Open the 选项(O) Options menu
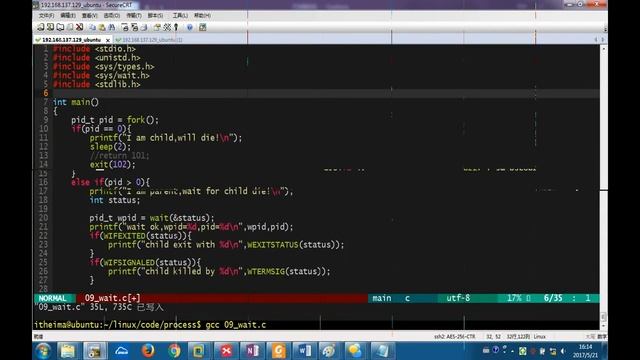This screenshot has width=640, height=360. [111, 16]
